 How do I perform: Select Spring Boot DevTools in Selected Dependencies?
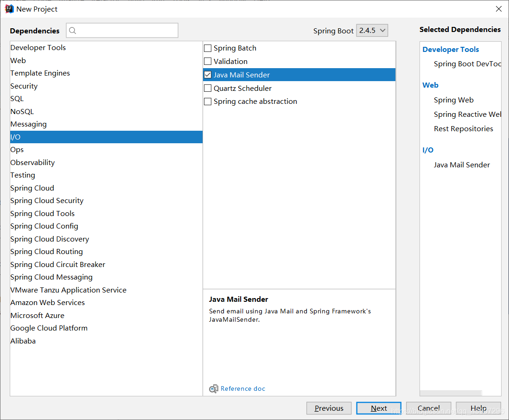pyautogui.click(x=467, y=64)
